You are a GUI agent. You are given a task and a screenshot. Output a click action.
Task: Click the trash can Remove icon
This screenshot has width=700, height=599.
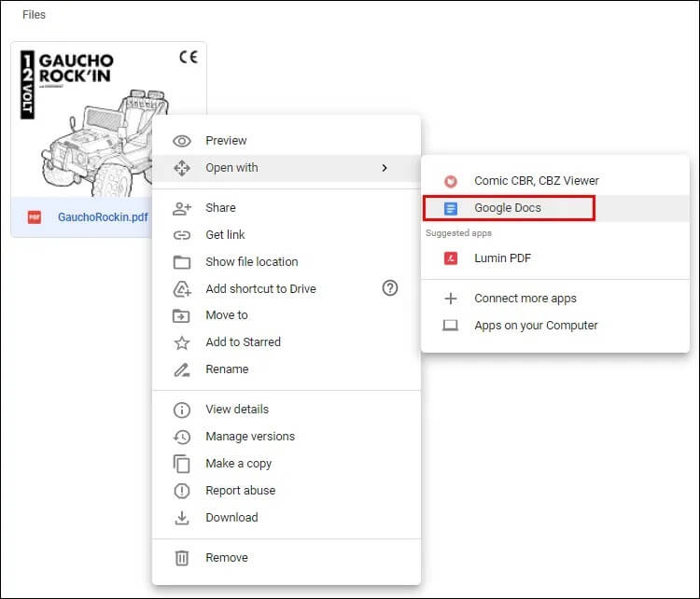[182, 558]
